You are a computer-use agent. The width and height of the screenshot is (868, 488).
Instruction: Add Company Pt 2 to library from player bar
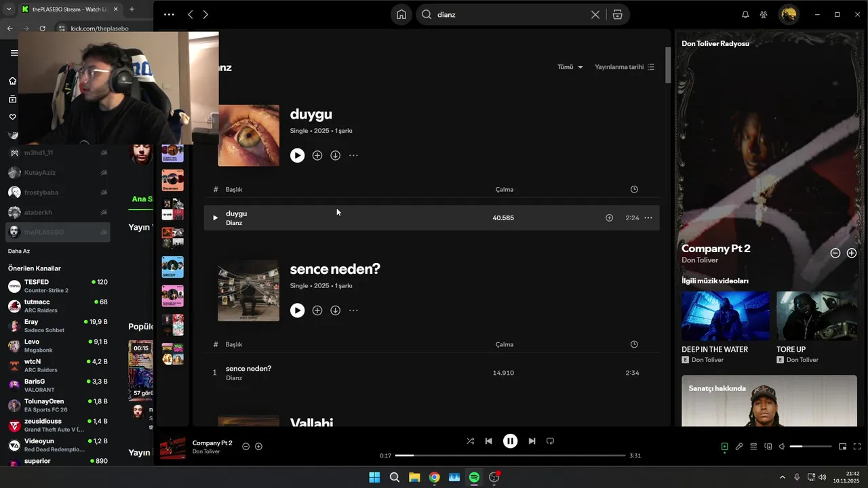coord(258,447)
